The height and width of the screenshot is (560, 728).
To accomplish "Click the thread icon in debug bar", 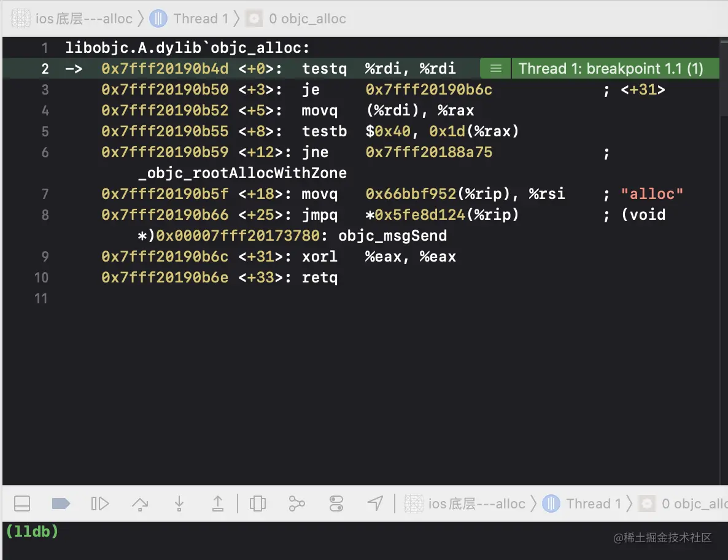I will coord(551,504).
